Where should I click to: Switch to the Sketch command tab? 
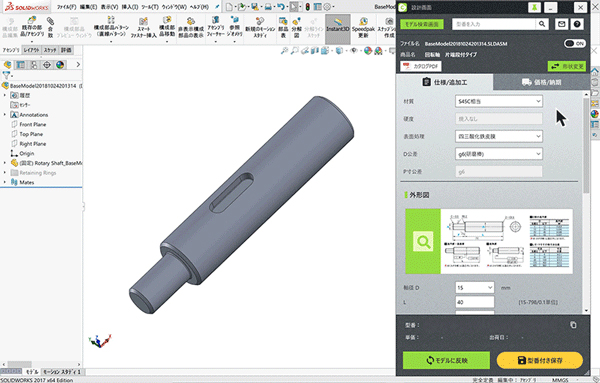50,50
